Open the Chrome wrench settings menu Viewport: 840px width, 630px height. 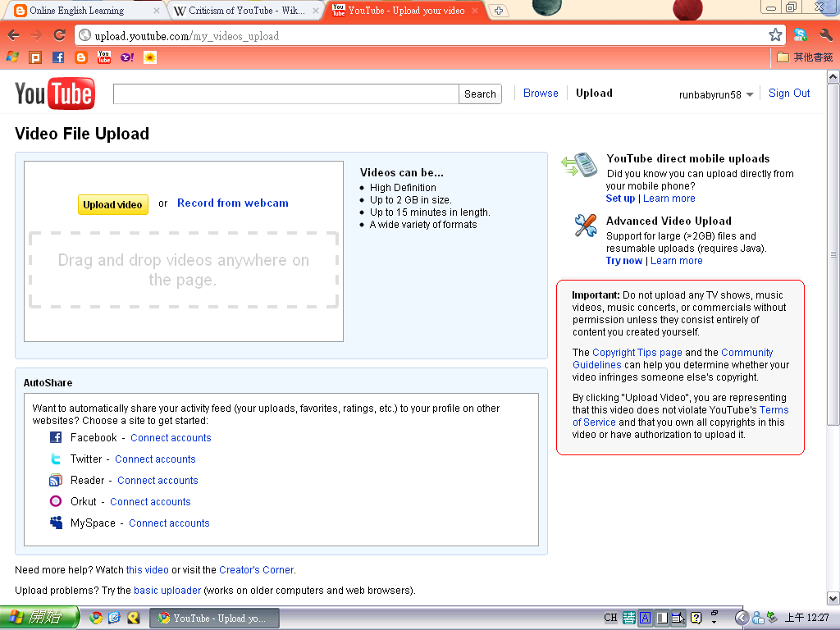(825, 35)
